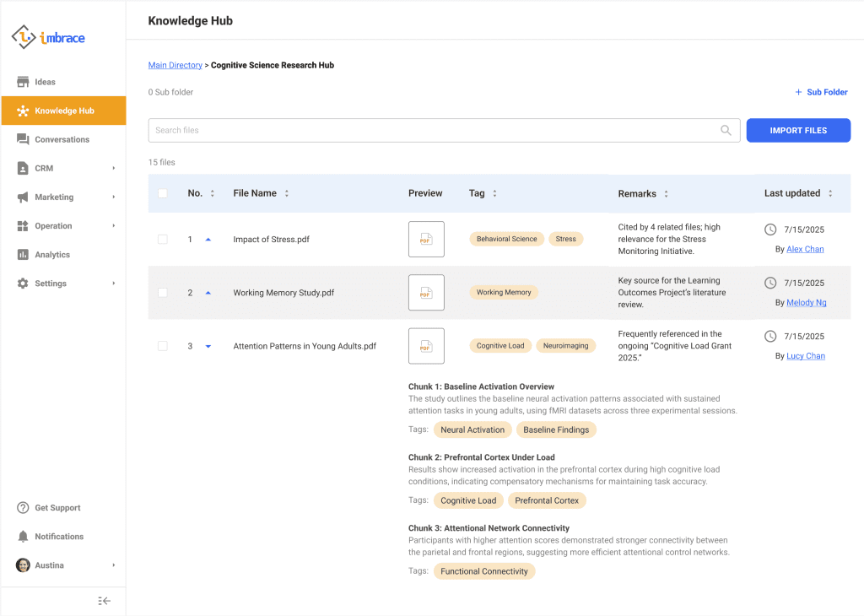Collapse the sidebar using the bottom arrow icon

(x=105, y=601)
